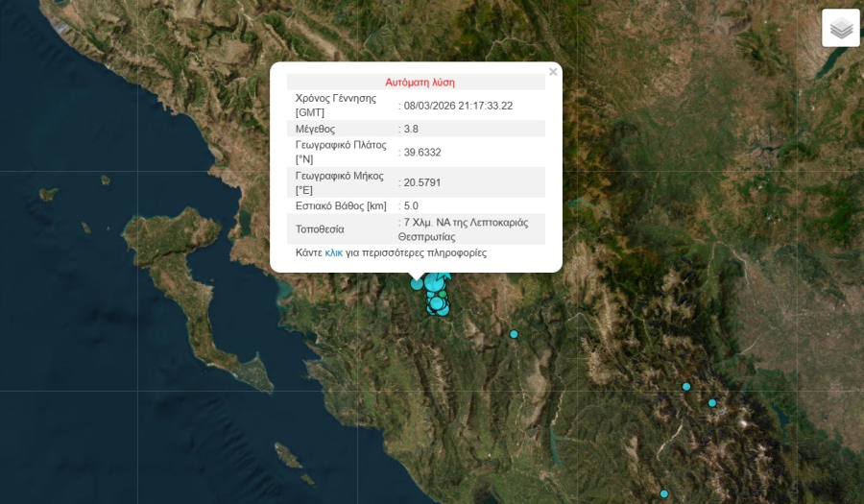Click the origin time value 08/03/2026 21:17:33.22
This screenshot has height=504, width=864.
coord(458,106)
